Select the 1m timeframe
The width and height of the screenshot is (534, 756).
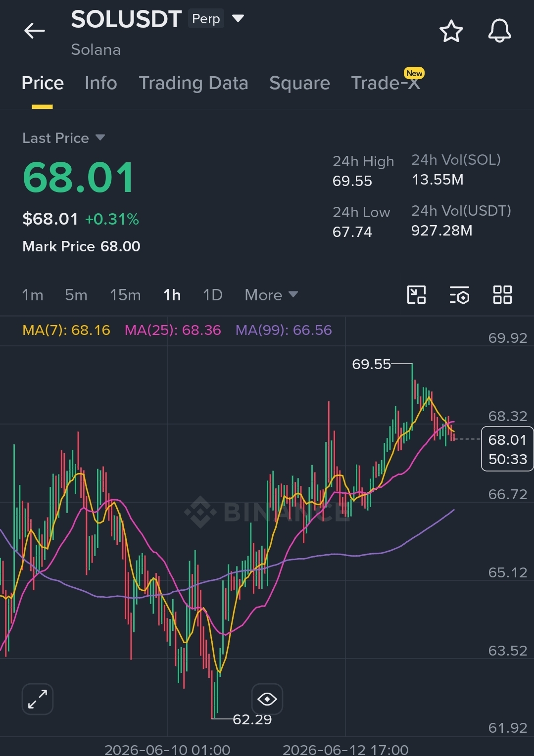pyautogui.click(x=33, y=295)
